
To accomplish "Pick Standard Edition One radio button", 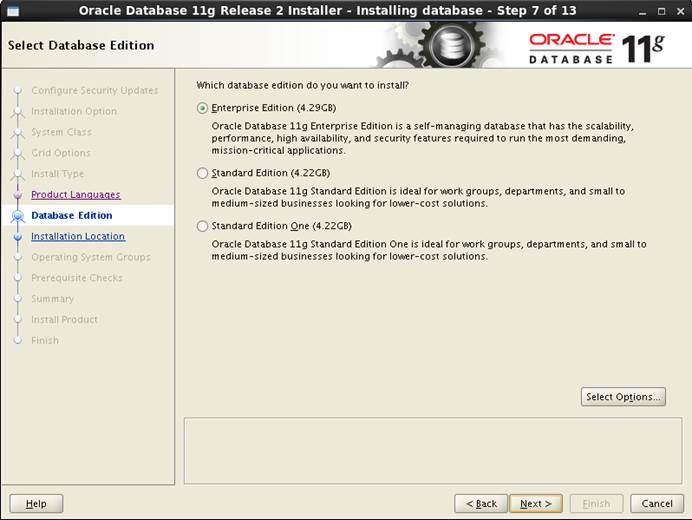I will pos(202,226).
